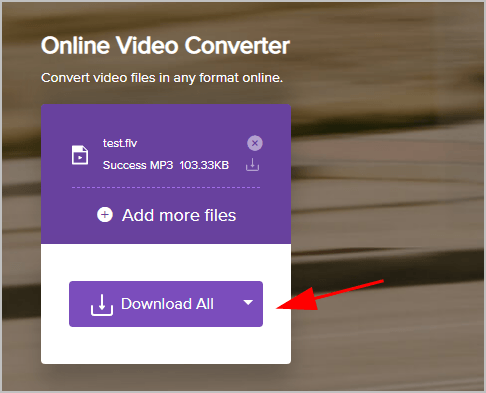The height and width of the screenshot is (393, 486).
Task: Click the red arrow annotation
Action: point(330,296)
